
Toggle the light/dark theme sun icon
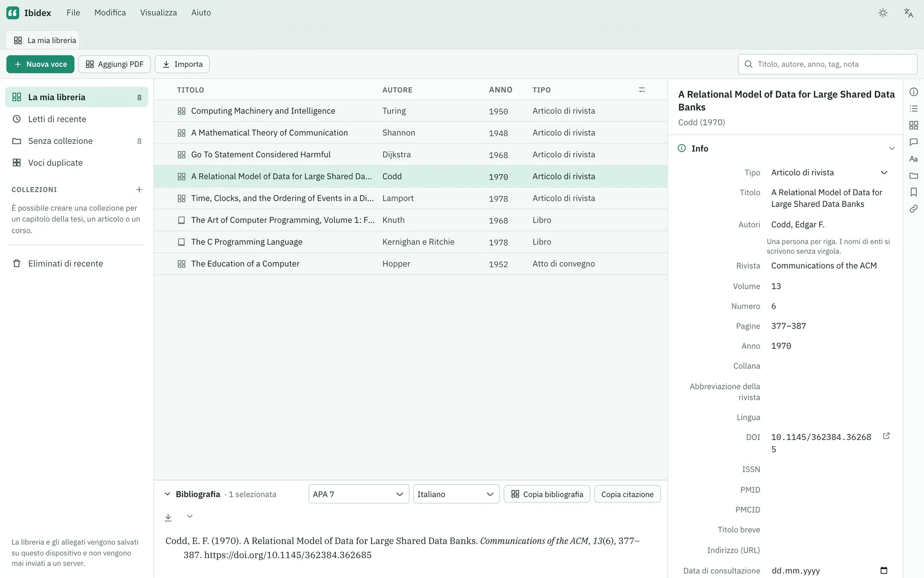[883, 13]
